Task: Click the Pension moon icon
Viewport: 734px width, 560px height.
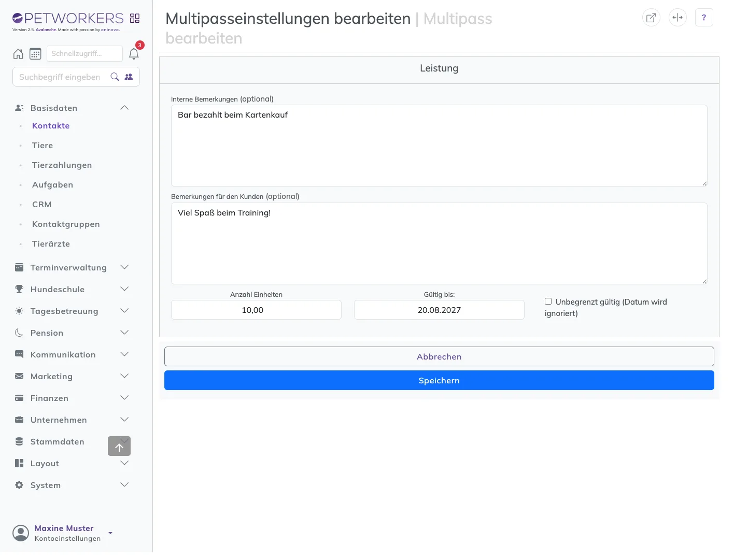Action: coord(19,333)
